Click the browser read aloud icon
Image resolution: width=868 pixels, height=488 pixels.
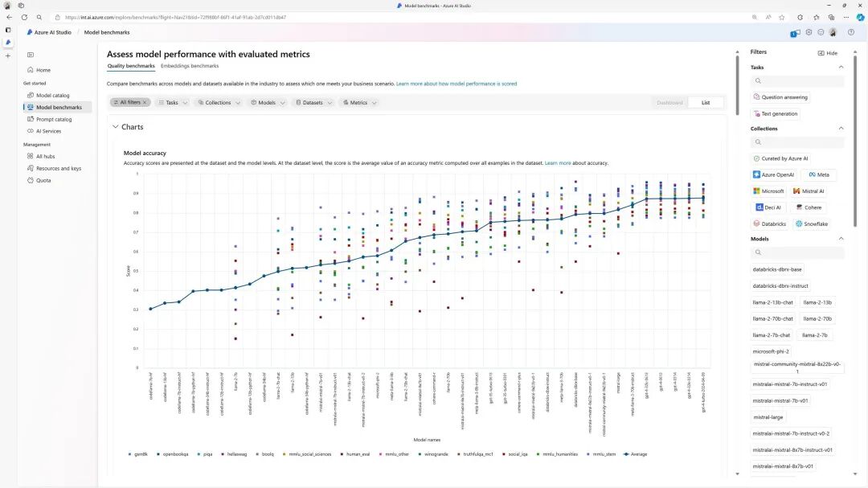pos(768,17)
